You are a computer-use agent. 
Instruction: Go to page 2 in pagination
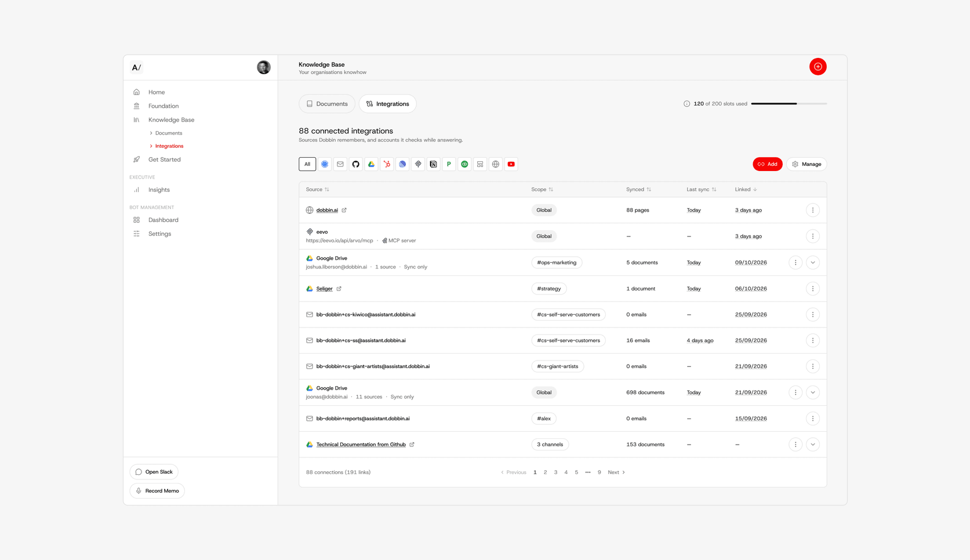coord(545,472)
